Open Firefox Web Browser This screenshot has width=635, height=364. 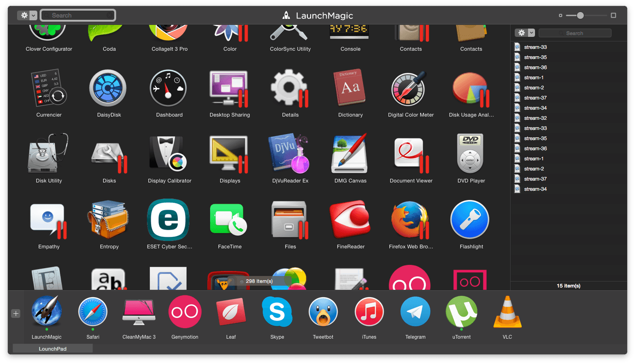[411, 220]
